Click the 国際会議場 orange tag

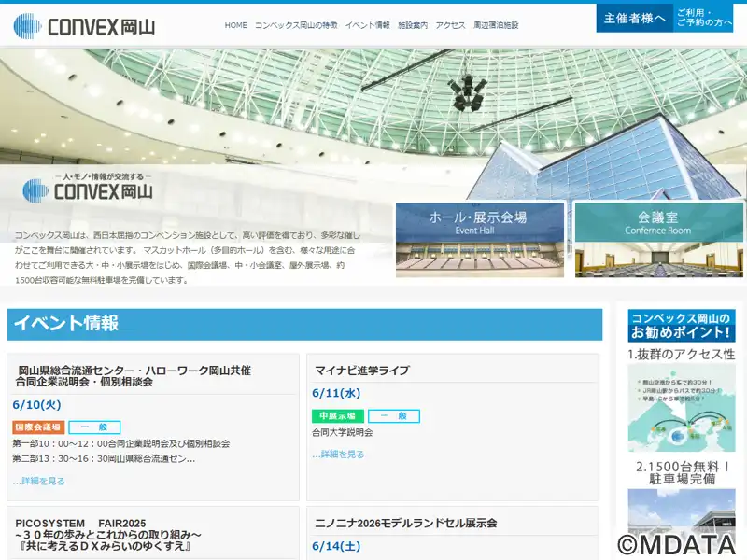coord(38,427)
